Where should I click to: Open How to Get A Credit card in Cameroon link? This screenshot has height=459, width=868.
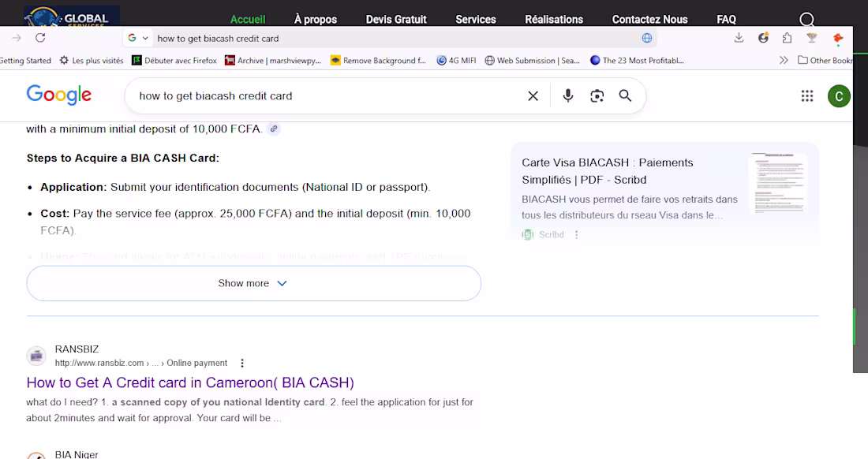coord(190,382)
